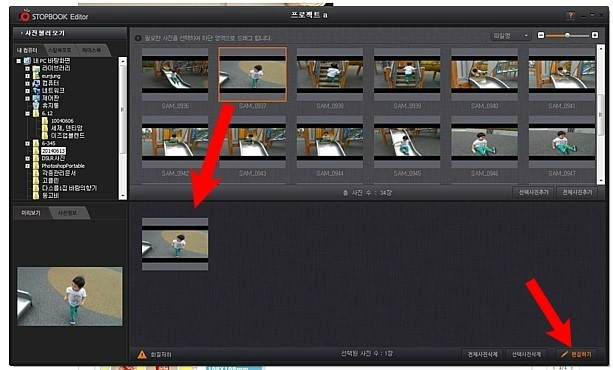Image resolution: width=613 pixels, height=370 pixels.
Task: Select the 제어판 control panel icon
Action: pyautogui.click(x=36, y=98)
